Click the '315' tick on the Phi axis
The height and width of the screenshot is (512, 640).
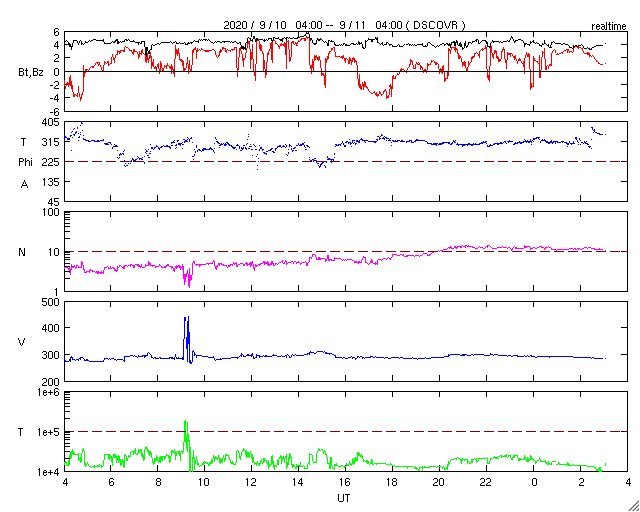tap(52, 142)
